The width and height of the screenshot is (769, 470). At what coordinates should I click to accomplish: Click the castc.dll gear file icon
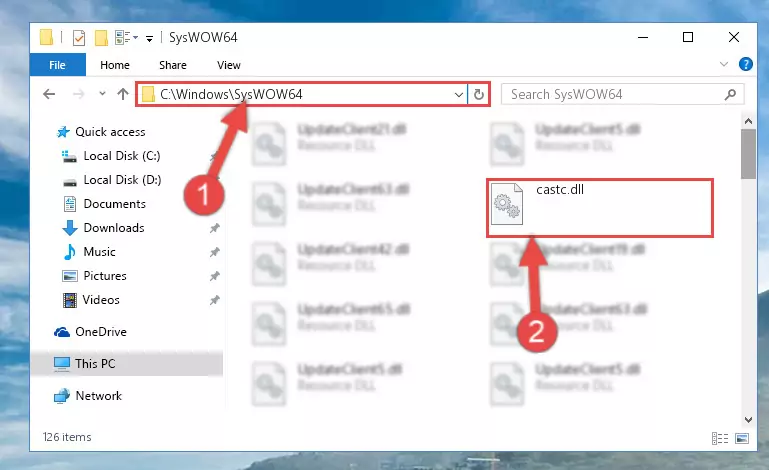[507, 204]
